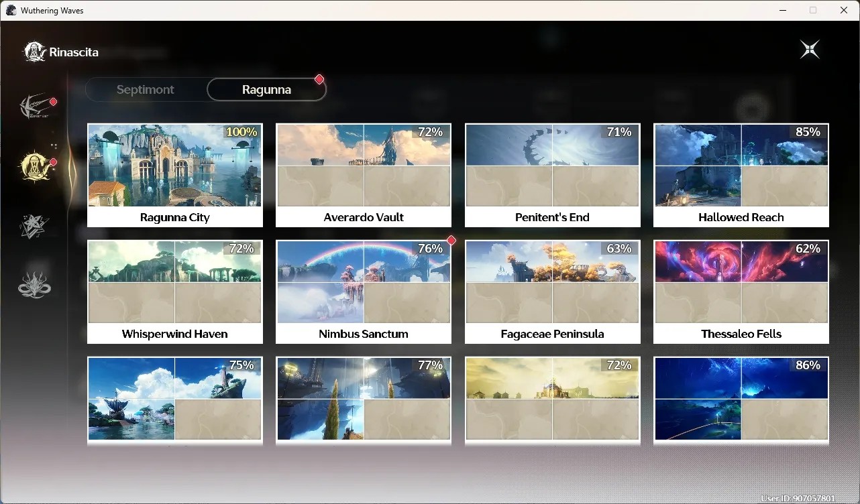Click the 100% progress label on Ragunna City

[x=241, y=132]
